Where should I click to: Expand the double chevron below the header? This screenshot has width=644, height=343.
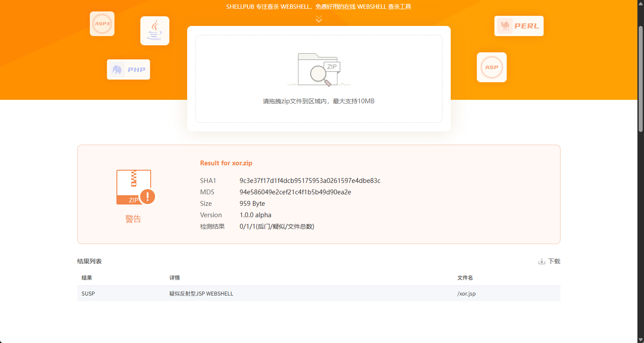click(319, 19)
